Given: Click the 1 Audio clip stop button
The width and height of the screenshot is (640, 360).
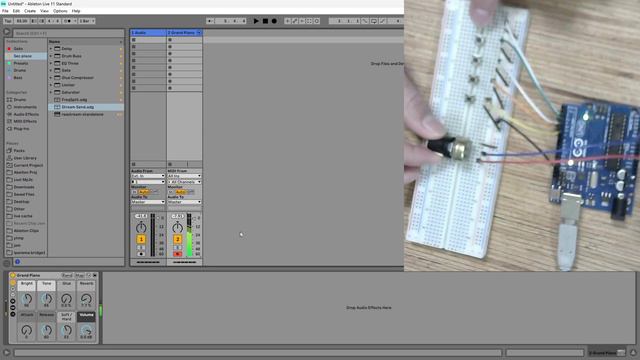Looking at the screenshot, I should tap(133, 164).
